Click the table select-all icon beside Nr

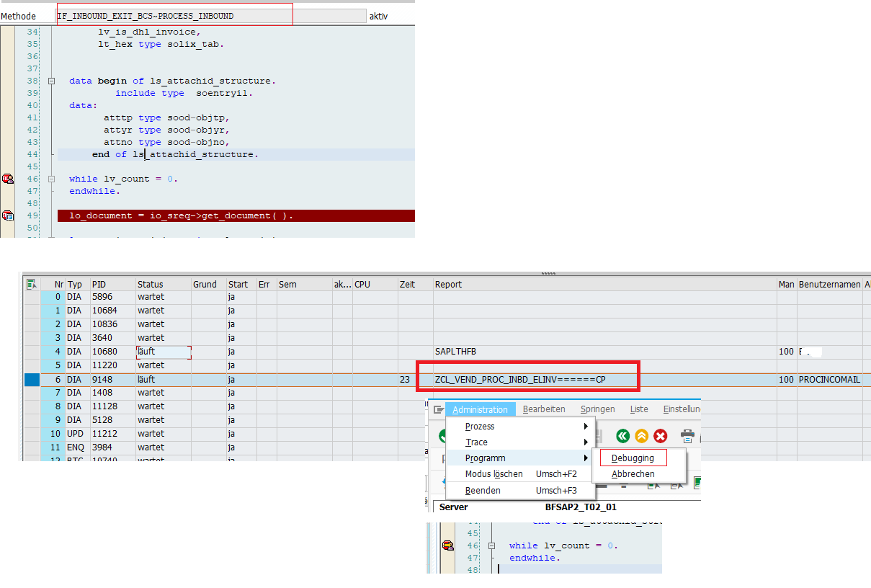coord(31,285)
